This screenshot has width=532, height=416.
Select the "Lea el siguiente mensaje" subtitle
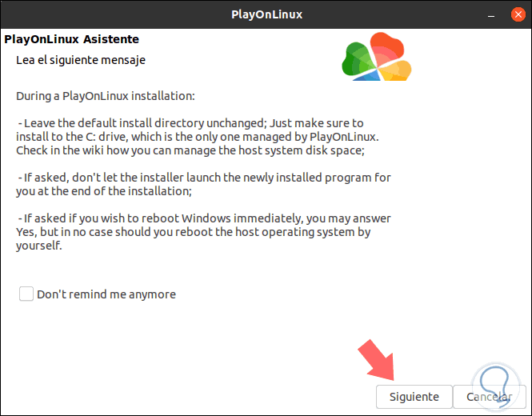click(x=81, y=60)
